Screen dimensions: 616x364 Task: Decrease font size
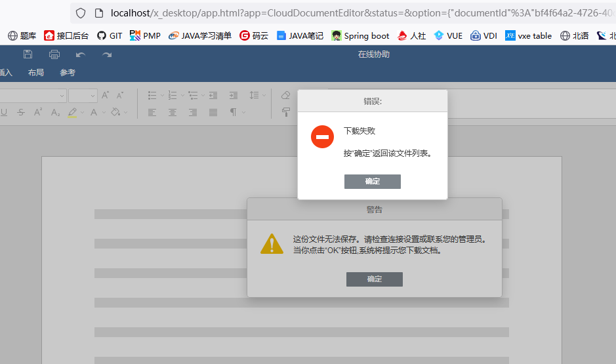(120, 95)
